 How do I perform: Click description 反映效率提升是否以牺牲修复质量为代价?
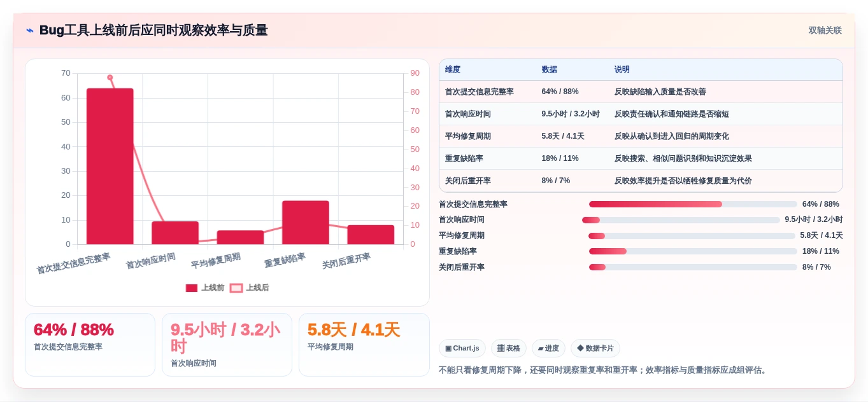point(683,181)
